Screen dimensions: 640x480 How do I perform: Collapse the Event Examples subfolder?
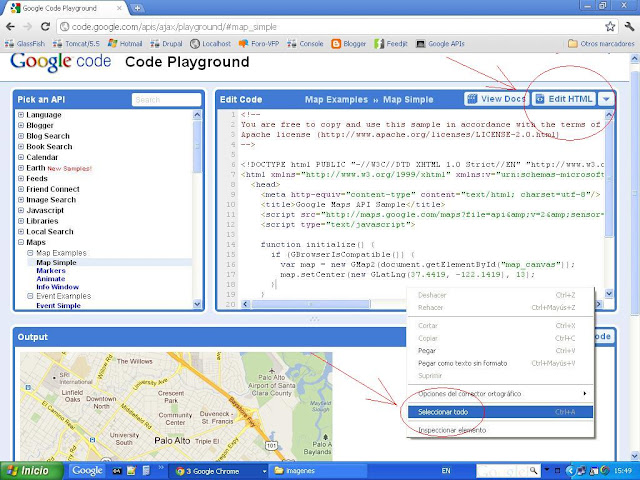tap(30, 296)
